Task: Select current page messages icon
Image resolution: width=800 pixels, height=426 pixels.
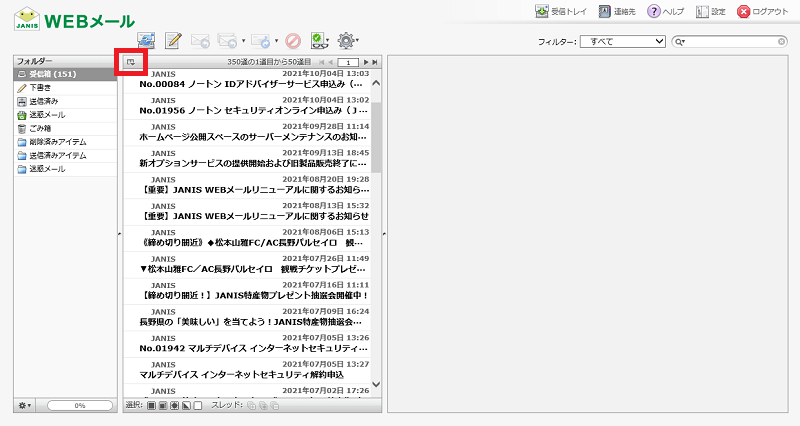Action: 163,406
